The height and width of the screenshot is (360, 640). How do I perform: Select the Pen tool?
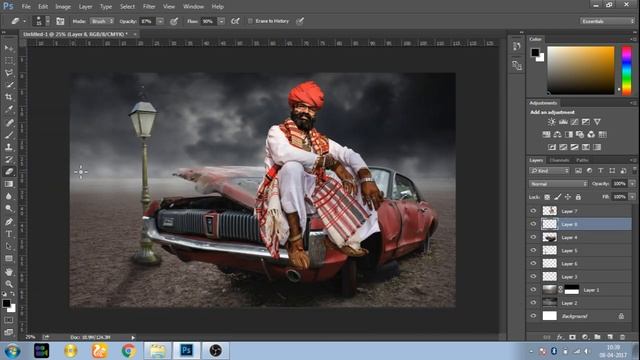pos(9,222)
